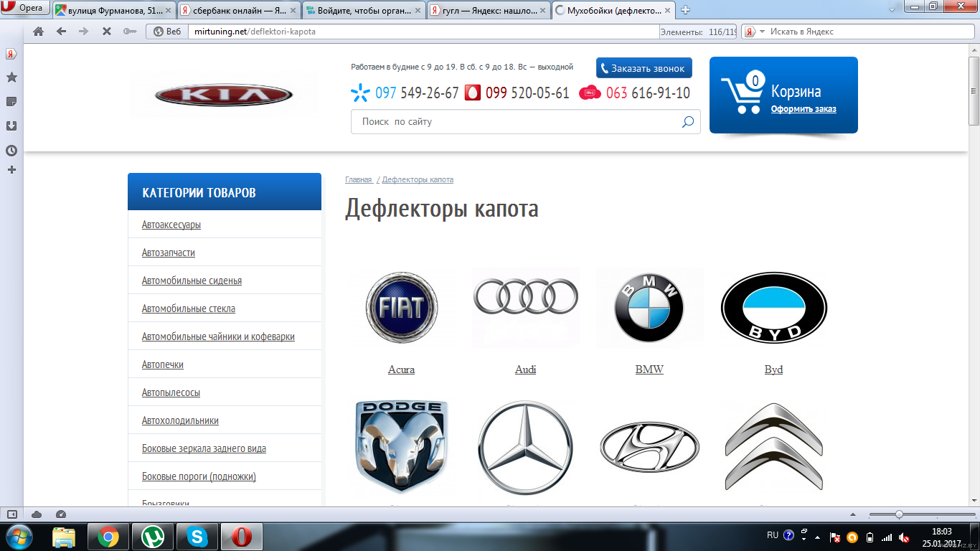Click the Opera Link cloud icon
Image resolution: width=980 pixels, height=551 pixels.
pos(37,514)
